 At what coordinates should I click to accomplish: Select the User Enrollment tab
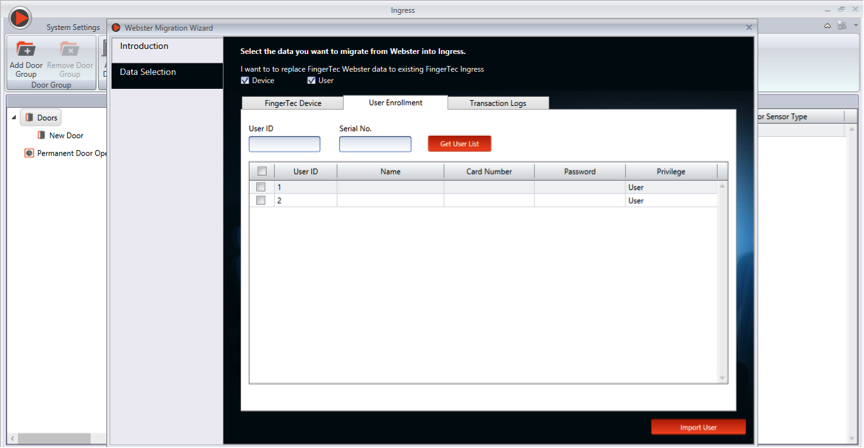(396, 102)
